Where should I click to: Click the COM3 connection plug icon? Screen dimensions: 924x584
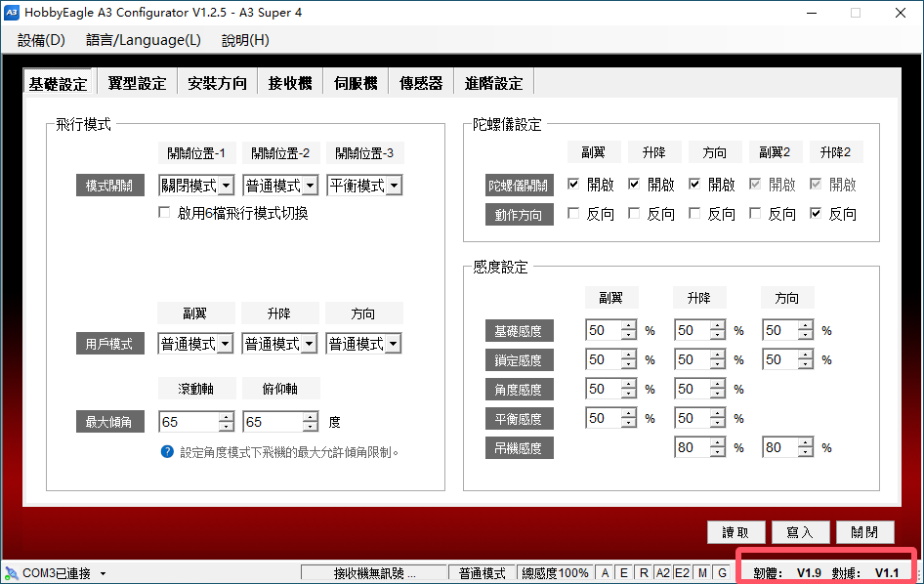[x=12, y=573]
